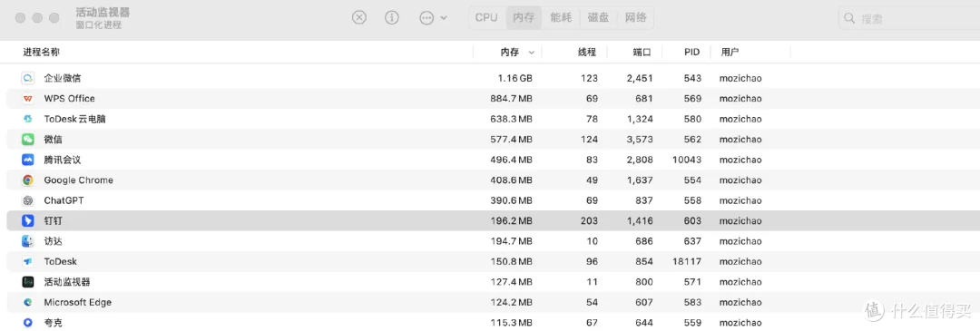Select the WPS Office process name
This screenshot has height=331, width=980.
(69, 99)
